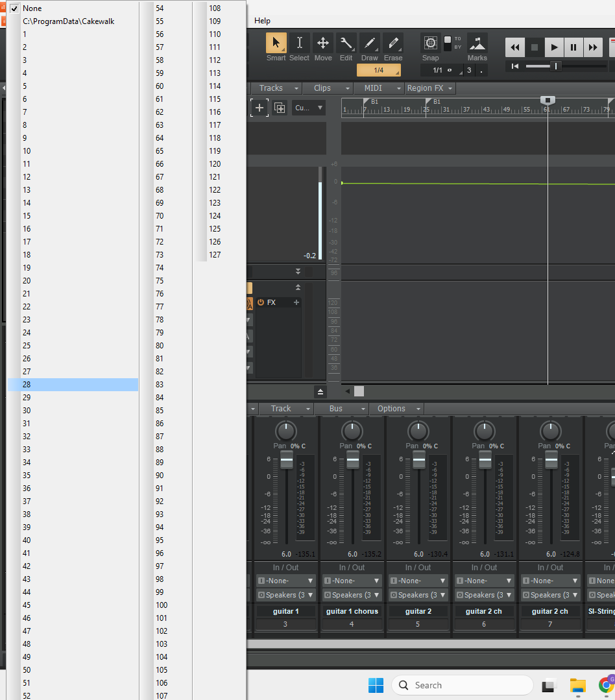Screen dimensions: 615x700
Task: Open guitar 1 input -None- dropdown
Action: 285,581
